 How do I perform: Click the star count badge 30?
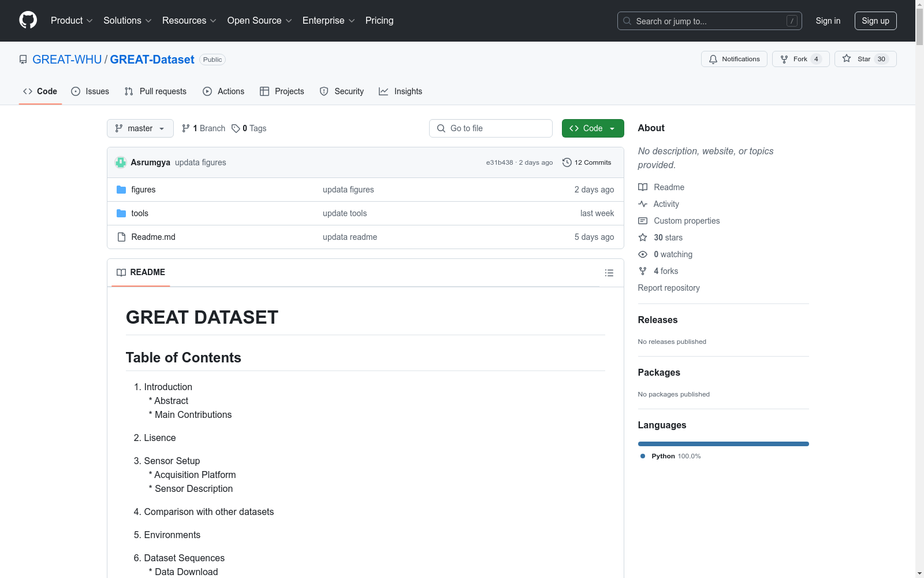[x=881, y=59]
